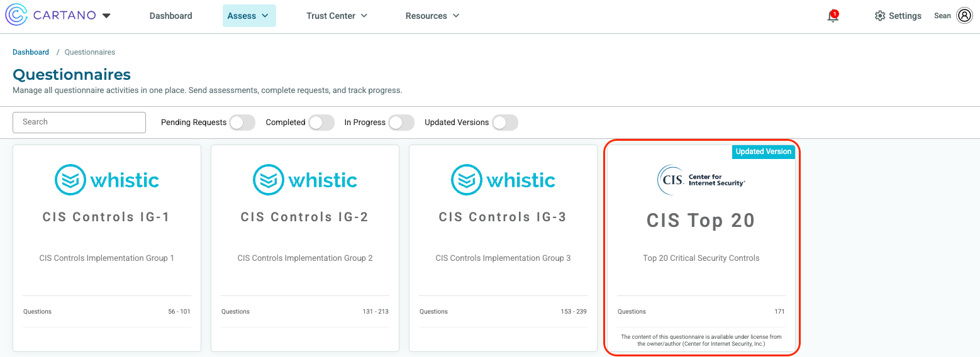The height and width of the screenshot is (357, 980).
Task: Open the Sean user avatar icon
Action: tap(964, 16)
